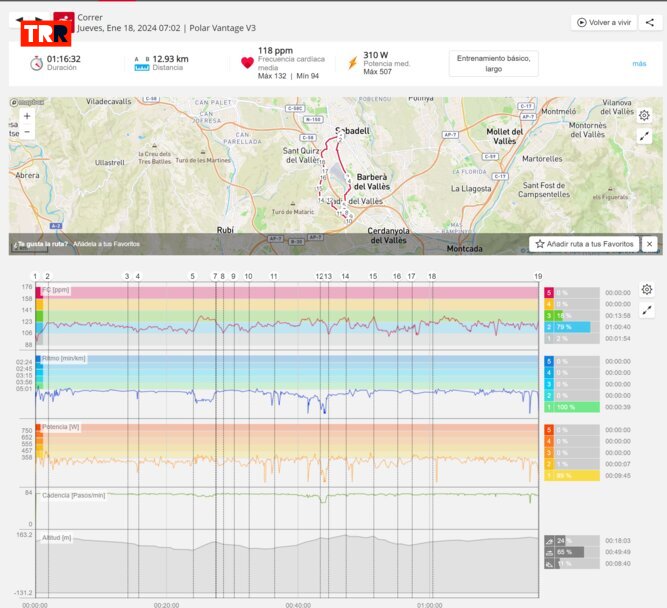Close the favorite route banner

tap(649, 244)
